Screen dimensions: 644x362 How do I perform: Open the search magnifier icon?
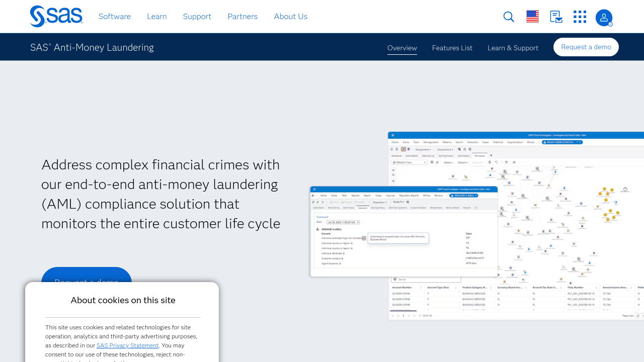point(509,17)
